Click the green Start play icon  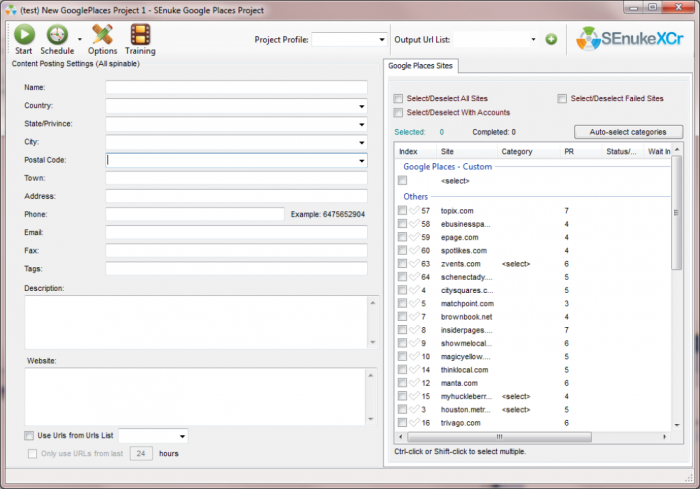tap(24, 34)
